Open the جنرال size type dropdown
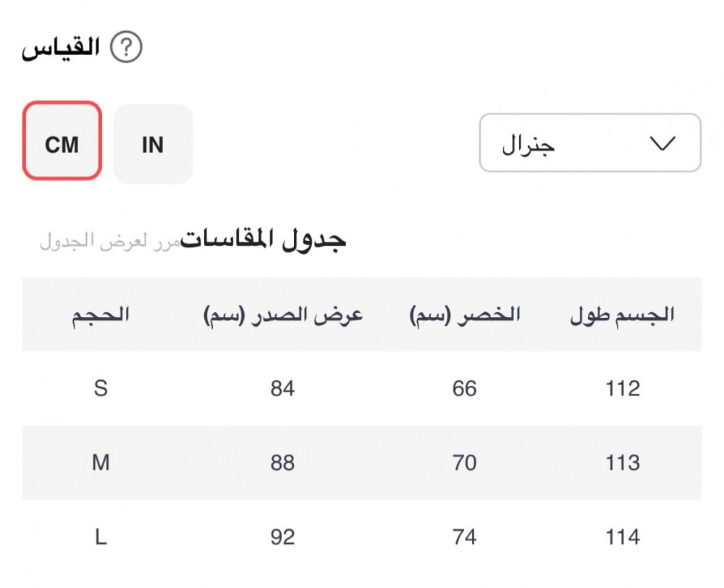 [589, 143]
